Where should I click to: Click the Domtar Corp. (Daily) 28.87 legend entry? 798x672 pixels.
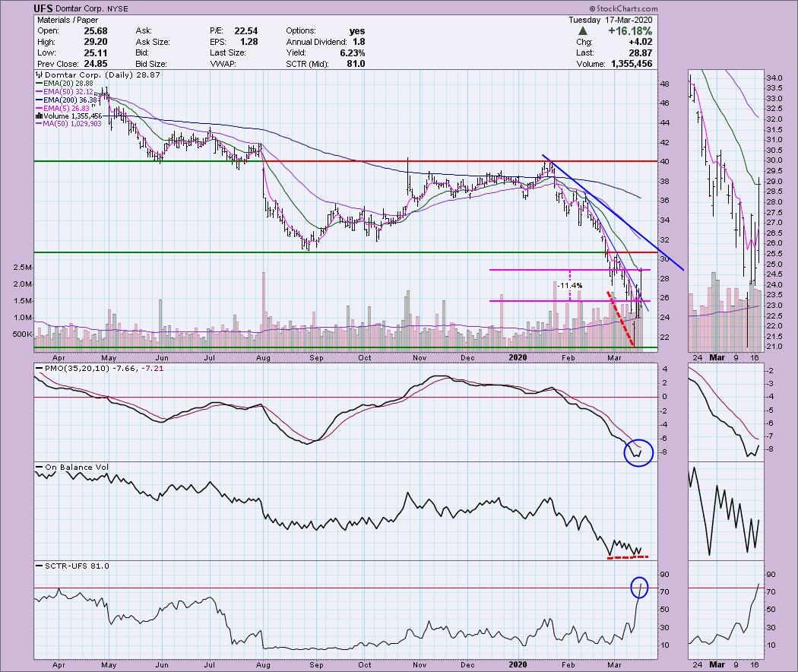99,74
